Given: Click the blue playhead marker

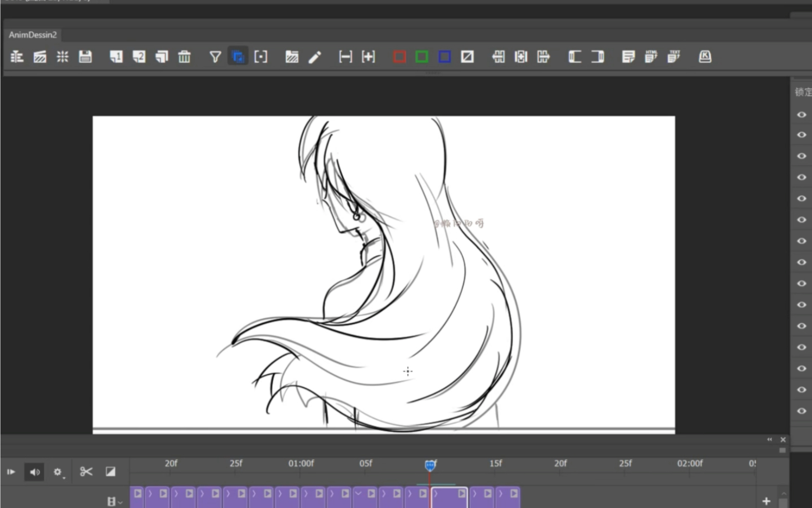Looking at the screenshot, I should tap(430, 465).
